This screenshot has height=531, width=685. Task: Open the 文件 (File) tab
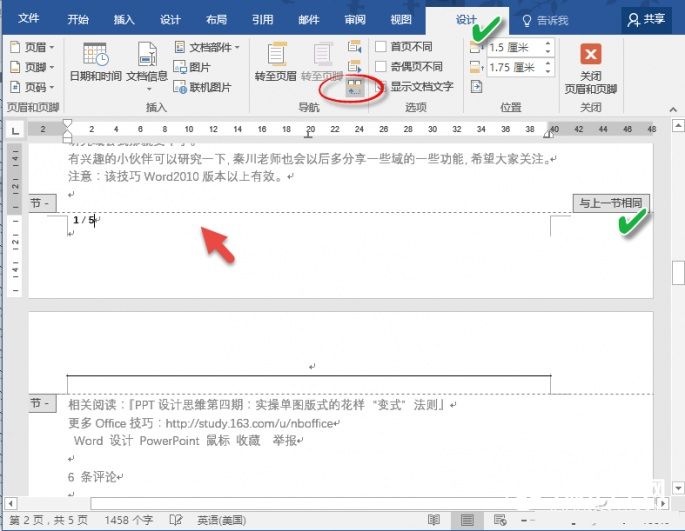click(29, 18)
